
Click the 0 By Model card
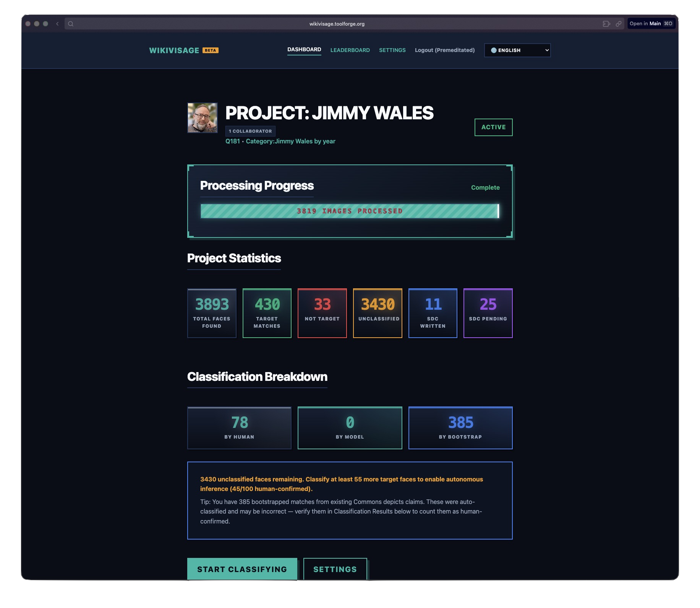350,428
